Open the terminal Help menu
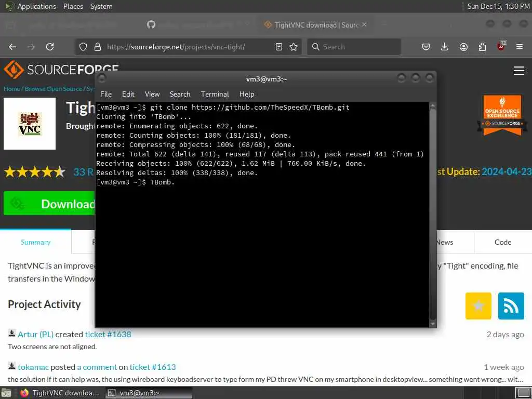Viewport: 532px width, 399px height. (247, 95)
